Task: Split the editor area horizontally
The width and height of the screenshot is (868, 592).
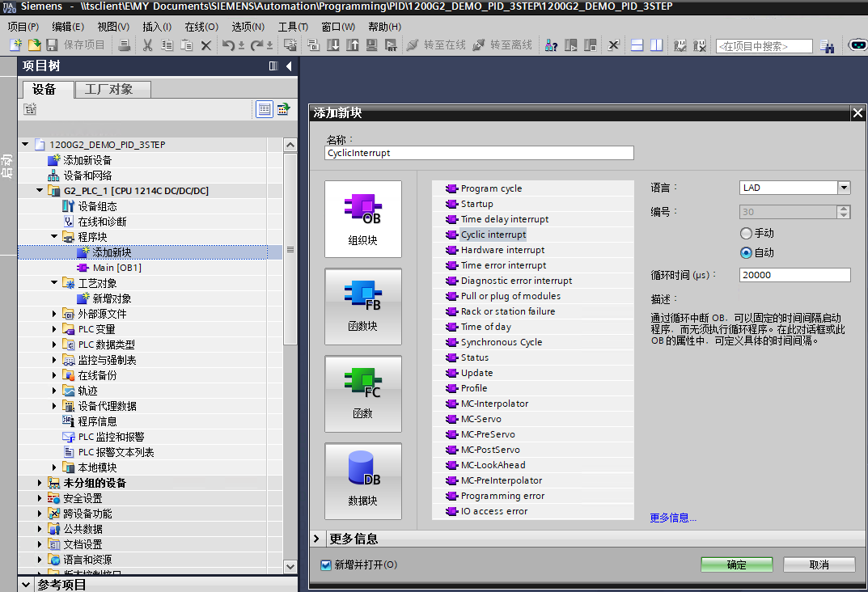Action: (637, 45)
